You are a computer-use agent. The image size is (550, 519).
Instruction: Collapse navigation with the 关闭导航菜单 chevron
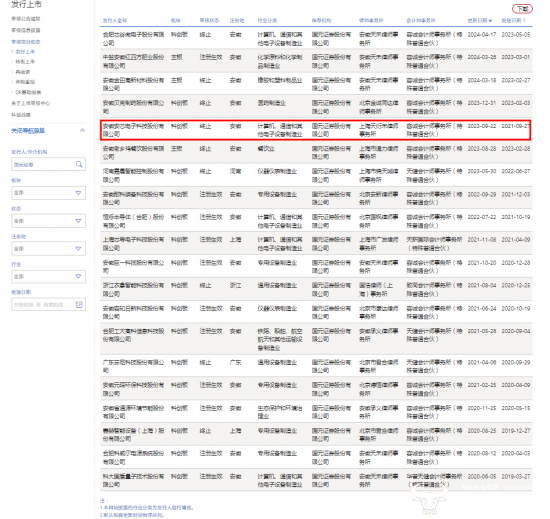[82, 130]
